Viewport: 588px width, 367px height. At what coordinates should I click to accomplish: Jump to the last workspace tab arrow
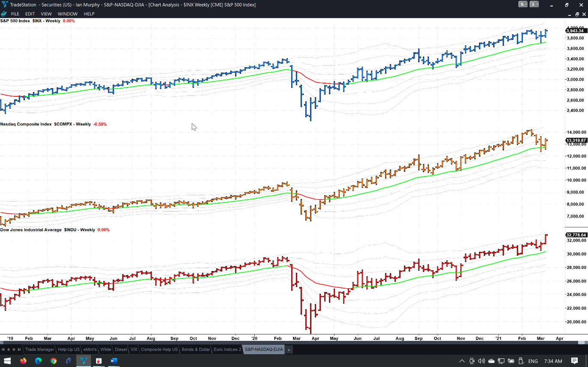[19, 349]
